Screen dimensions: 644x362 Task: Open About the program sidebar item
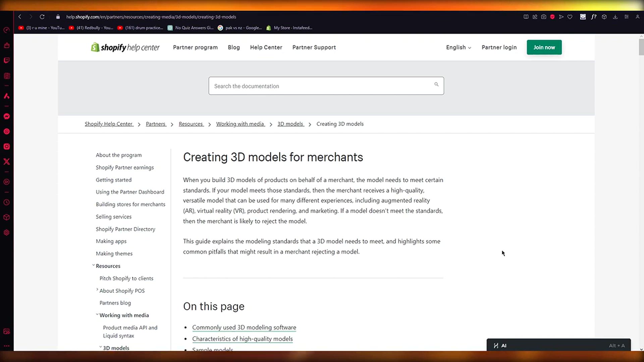click(119, 155)
